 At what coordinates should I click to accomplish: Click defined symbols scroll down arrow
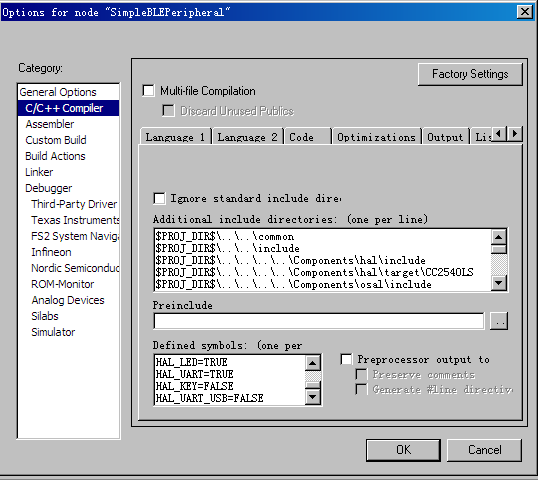[313, 397]
